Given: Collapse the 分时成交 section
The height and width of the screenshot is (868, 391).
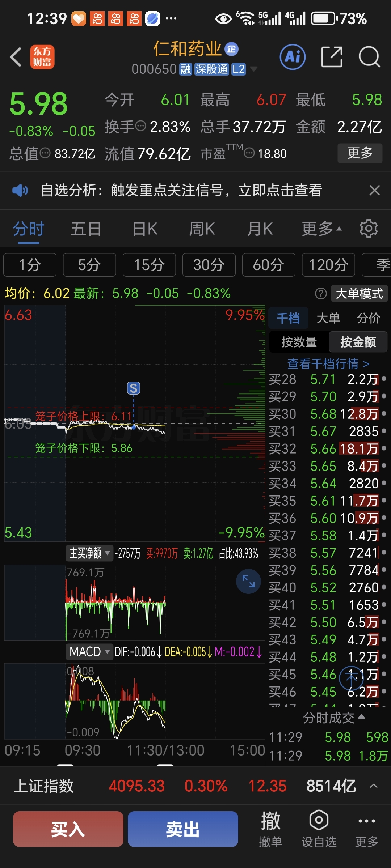Looking at the screenshot, I should click(x=333, y=718).
